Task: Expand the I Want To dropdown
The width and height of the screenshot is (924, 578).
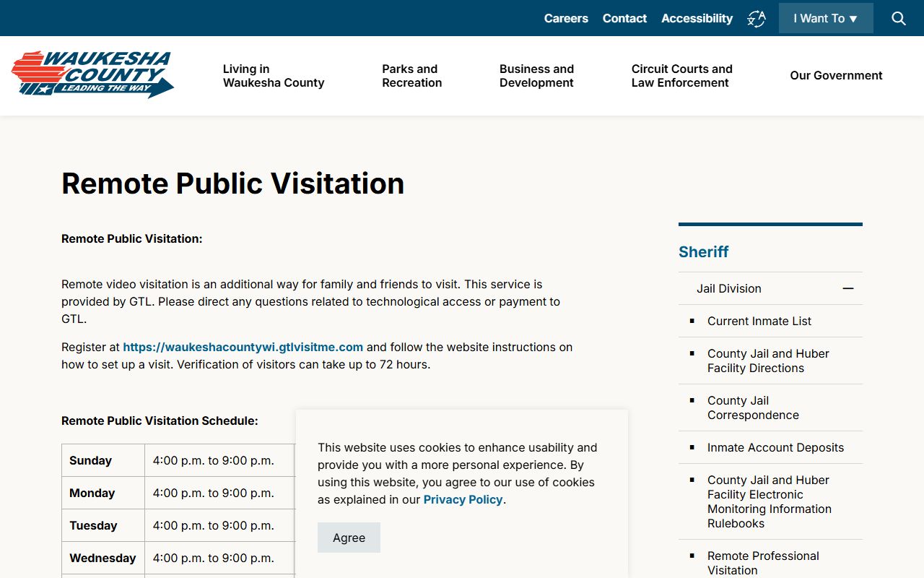Action: pyautogui.click(x=826, y=18)
